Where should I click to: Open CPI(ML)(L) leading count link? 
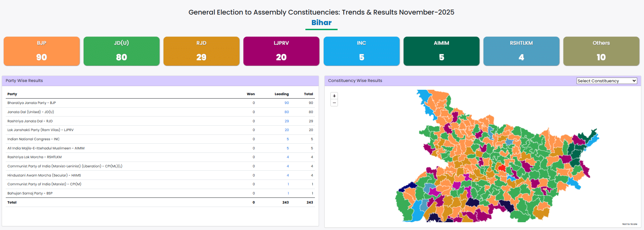pyautogui.click(x=288, y=166)
